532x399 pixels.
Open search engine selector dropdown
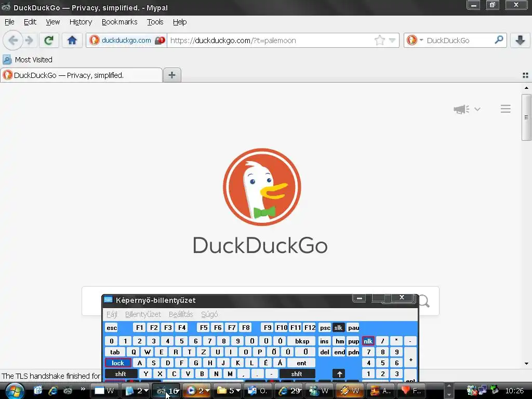pyautogui.click(x=421, y=40)
